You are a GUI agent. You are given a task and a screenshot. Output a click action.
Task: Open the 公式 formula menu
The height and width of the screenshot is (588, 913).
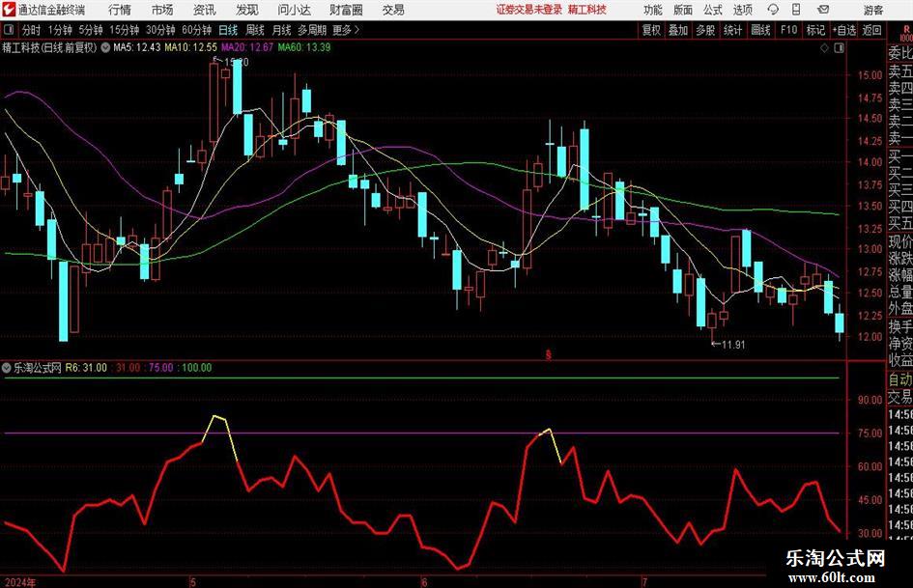(x=713, y=10)
